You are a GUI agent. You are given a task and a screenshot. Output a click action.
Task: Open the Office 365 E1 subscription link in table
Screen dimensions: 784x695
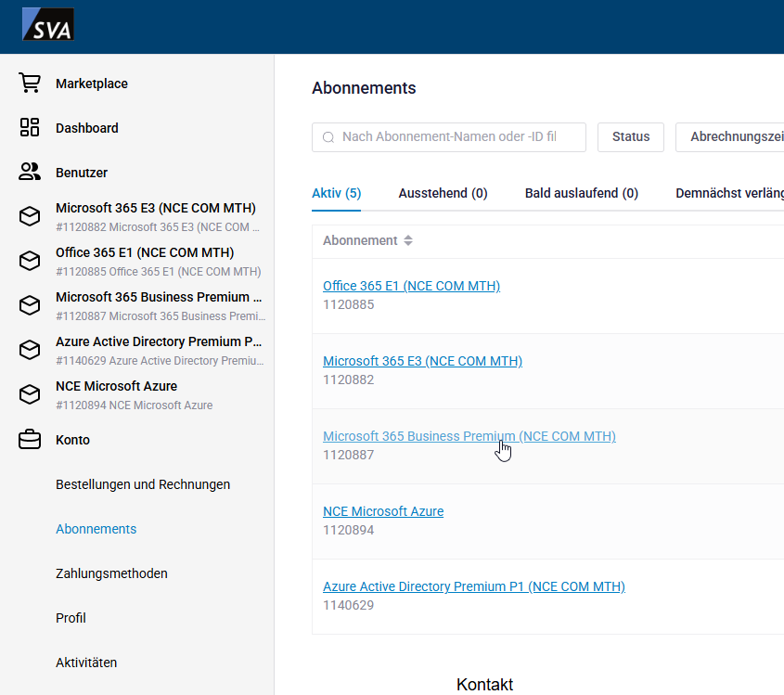pyautogui.click(x=412, y=286)
